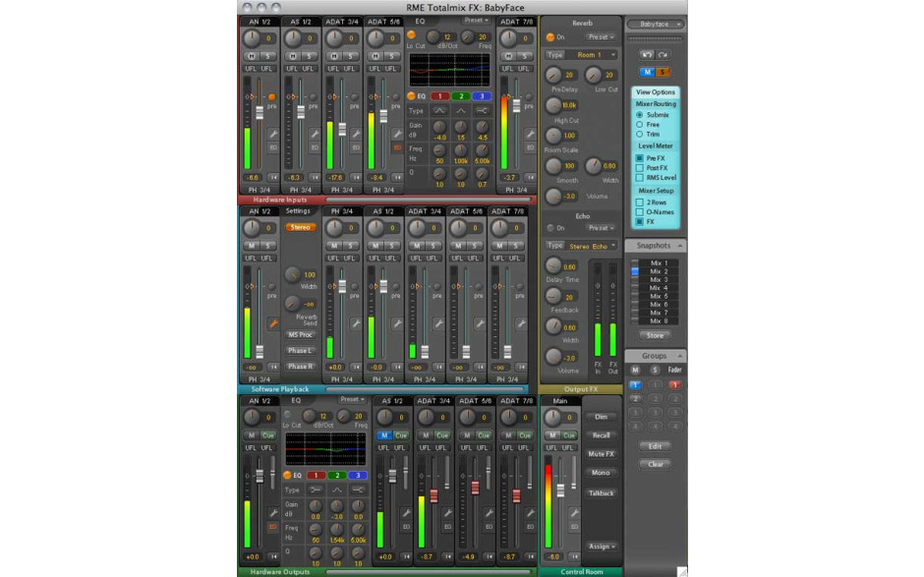Viewport: 924px width, 577px height.
Task: Click the Mute FX button
Action: (x=601, y=454)
